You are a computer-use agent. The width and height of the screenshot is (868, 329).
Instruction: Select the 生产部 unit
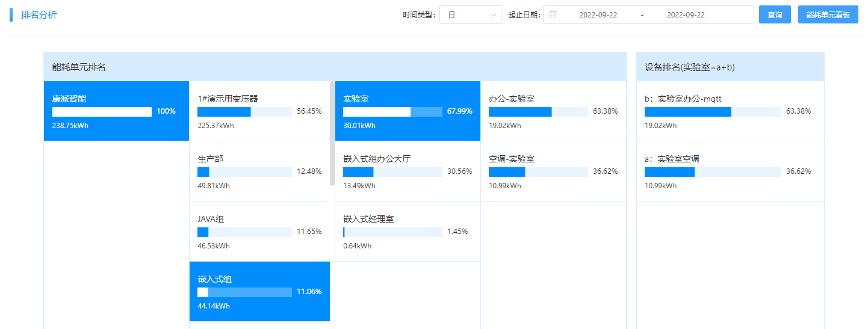click(259, 171)
